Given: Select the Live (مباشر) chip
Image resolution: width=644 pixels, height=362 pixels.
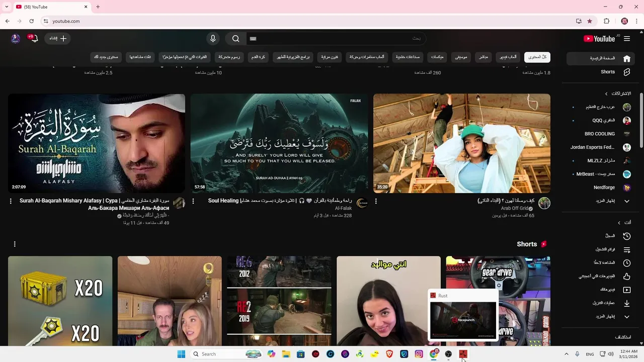Looking at the screenshot, I should 484,57.
